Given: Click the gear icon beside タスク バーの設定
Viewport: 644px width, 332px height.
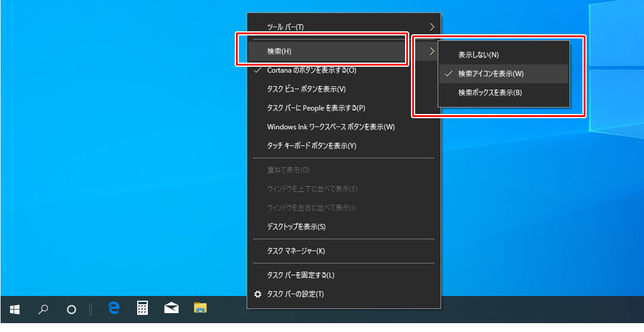Looking at the screenshot, I should click(x=257, y=294).
